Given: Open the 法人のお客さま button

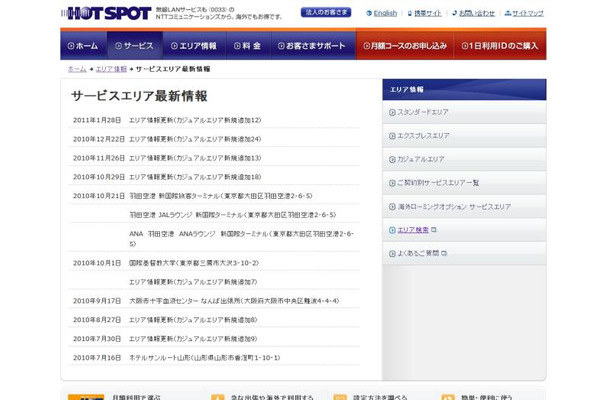Looking at the screenshot, I should pos(326,12).
